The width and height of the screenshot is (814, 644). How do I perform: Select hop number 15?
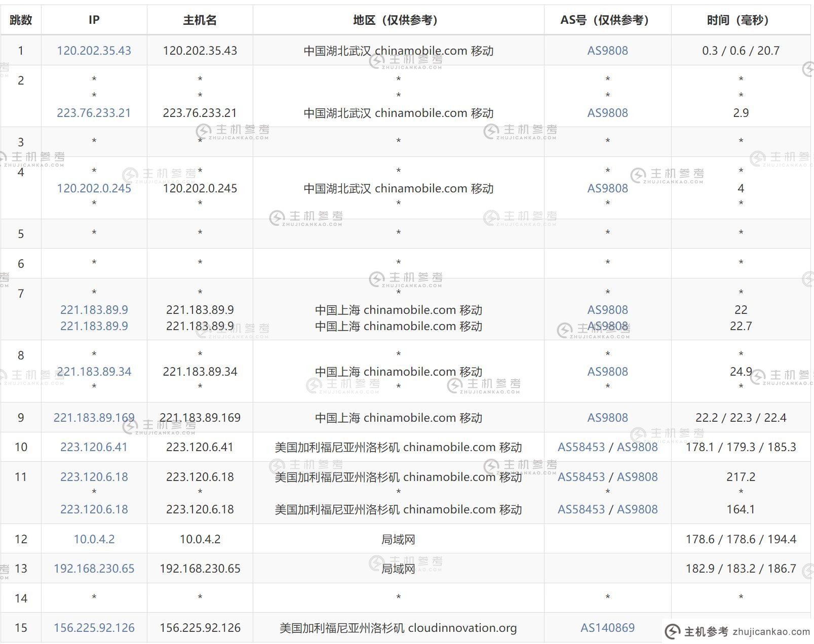[21, 628]
